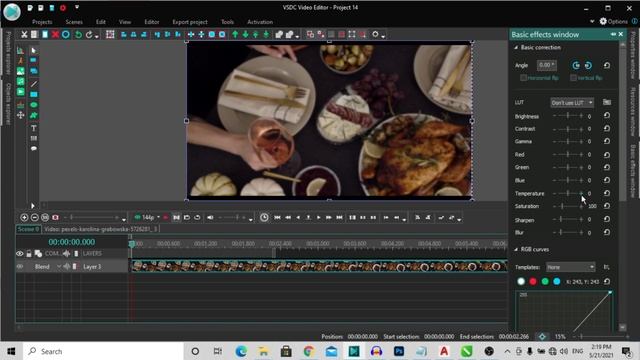Expand the left toolbar play arrow

33,206
